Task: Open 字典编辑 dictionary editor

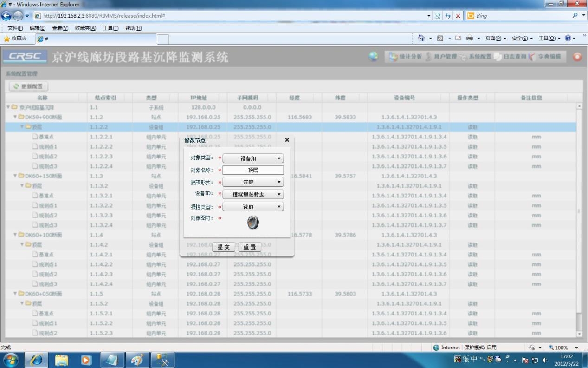Action: coord(545,57)
